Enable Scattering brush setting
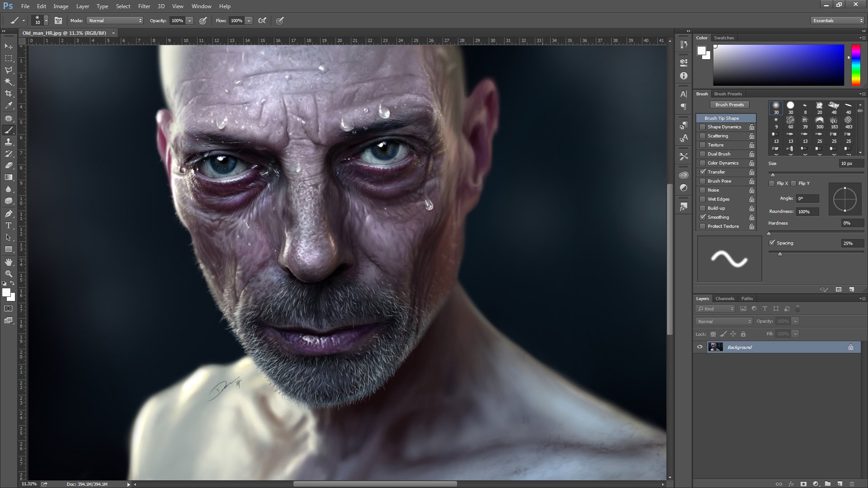This screenshot has height=488, width=868. 702,136
